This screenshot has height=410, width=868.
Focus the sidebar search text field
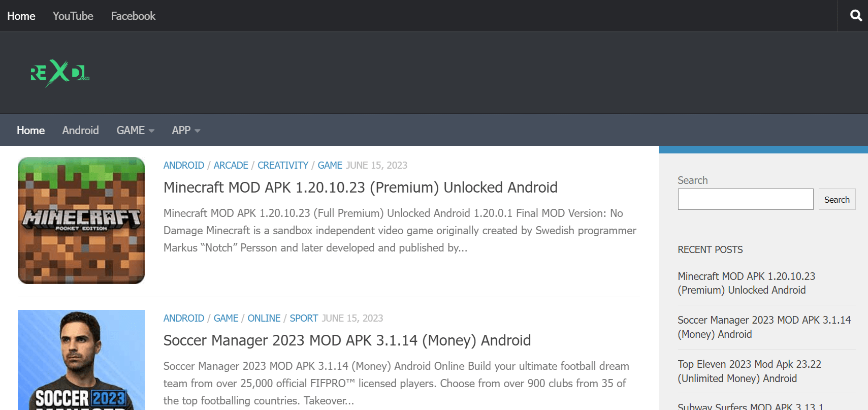[746, 199]
